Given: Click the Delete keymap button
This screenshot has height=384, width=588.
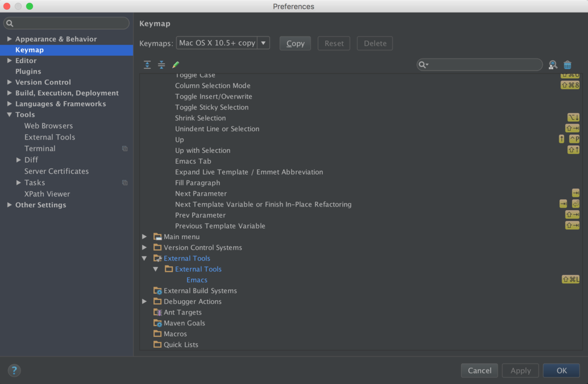Looking at the screenshot, I should click(374, 43).
